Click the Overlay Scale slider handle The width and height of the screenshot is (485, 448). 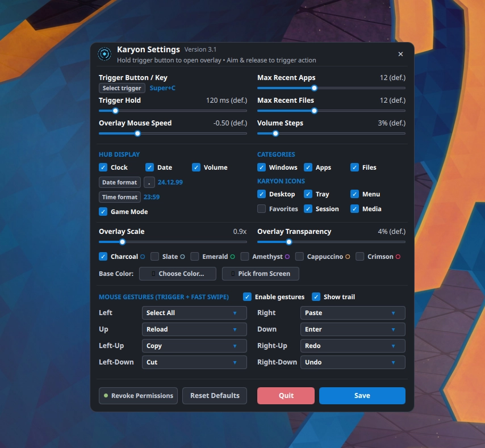tap(123, 242)
